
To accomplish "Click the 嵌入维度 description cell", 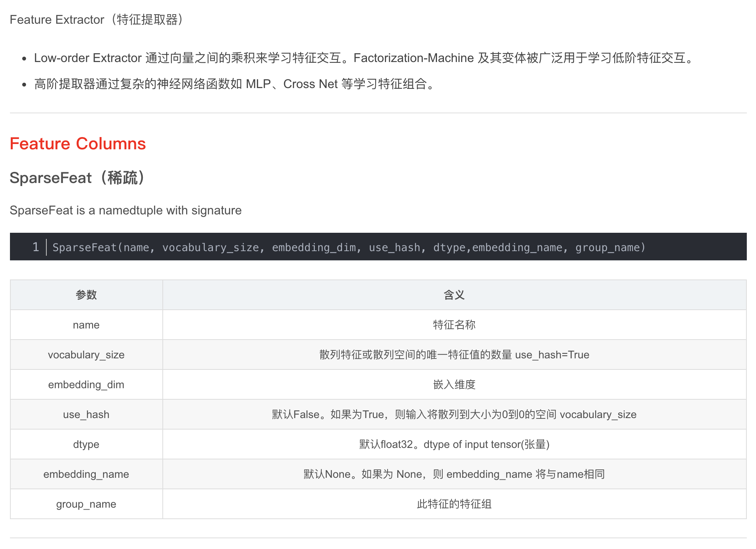I will [453, 384].
